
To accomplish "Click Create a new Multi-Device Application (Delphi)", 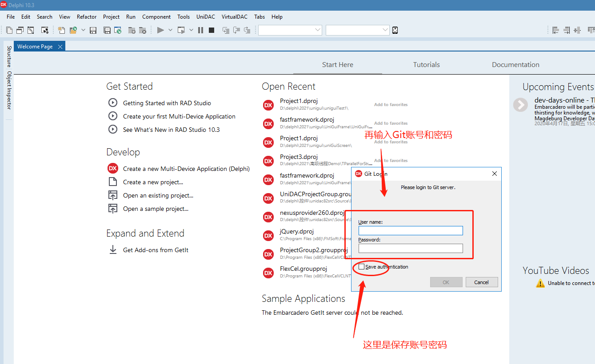I will (186, 169).
